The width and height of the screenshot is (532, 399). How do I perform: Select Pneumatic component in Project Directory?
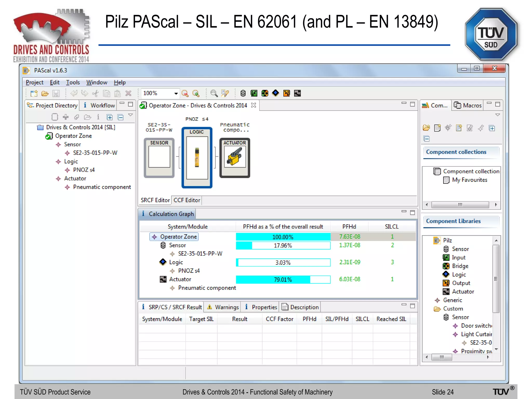[x=102, y=187]
